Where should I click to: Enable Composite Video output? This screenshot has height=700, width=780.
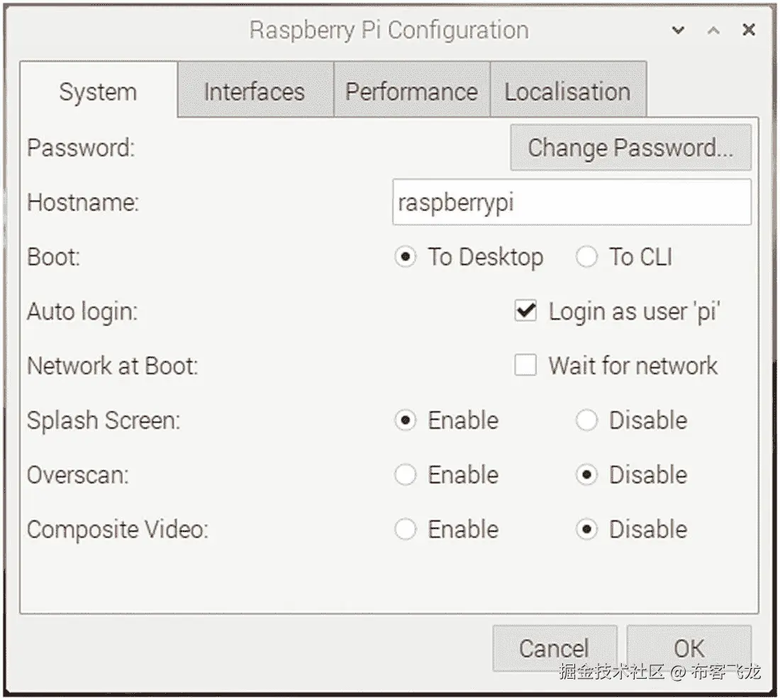pos(405,529)
